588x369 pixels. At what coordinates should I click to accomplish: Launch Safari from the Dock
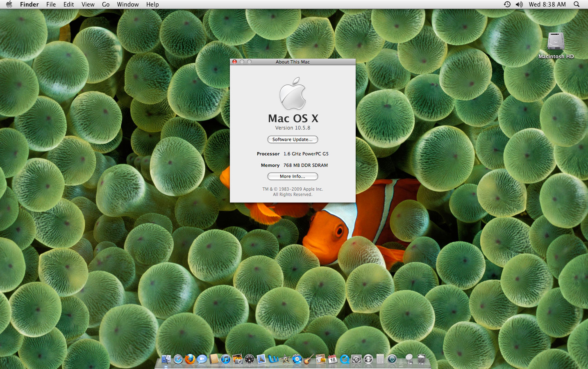[x=178, y=359]
